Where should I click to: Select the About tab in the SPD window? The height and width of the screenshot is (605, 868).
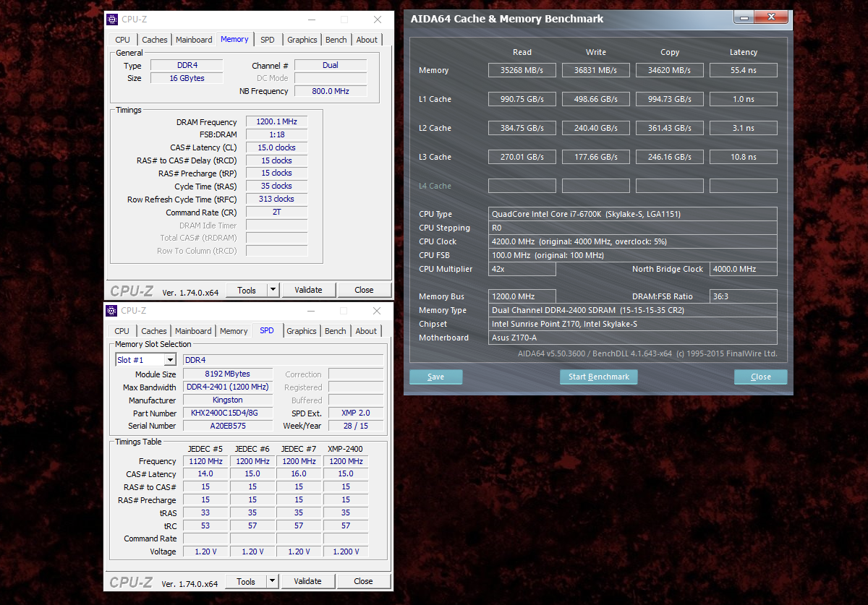[x=366, y=330]
